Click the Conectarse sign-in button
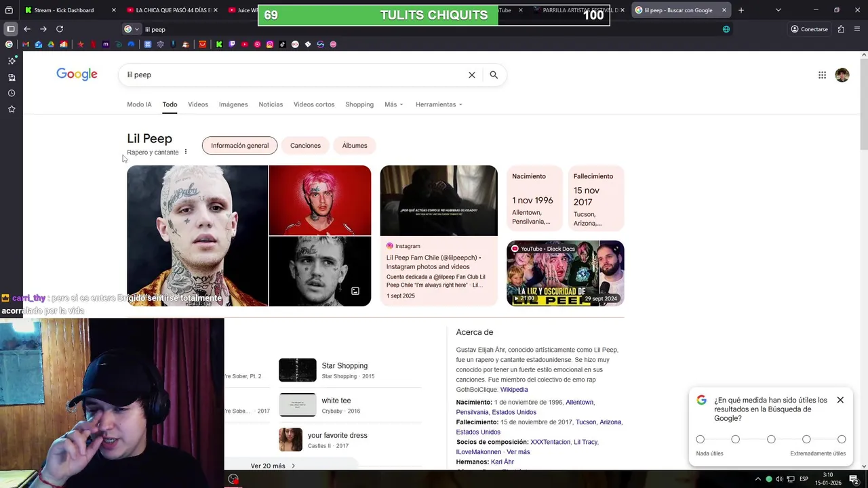 click(x=809, y=29)
